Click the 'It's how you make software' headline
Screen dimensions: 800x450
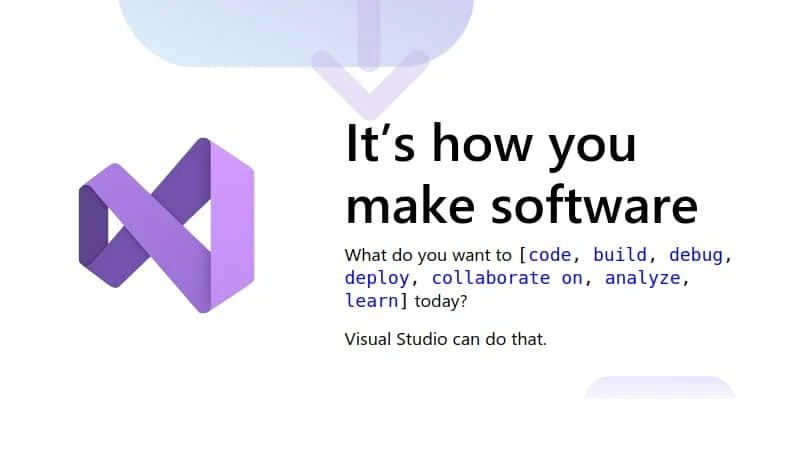[521, 174]
